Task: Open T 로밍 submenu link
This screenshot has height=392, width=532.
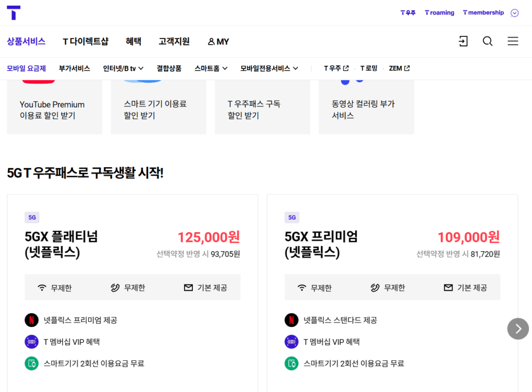Action: (x=368, y=69)
